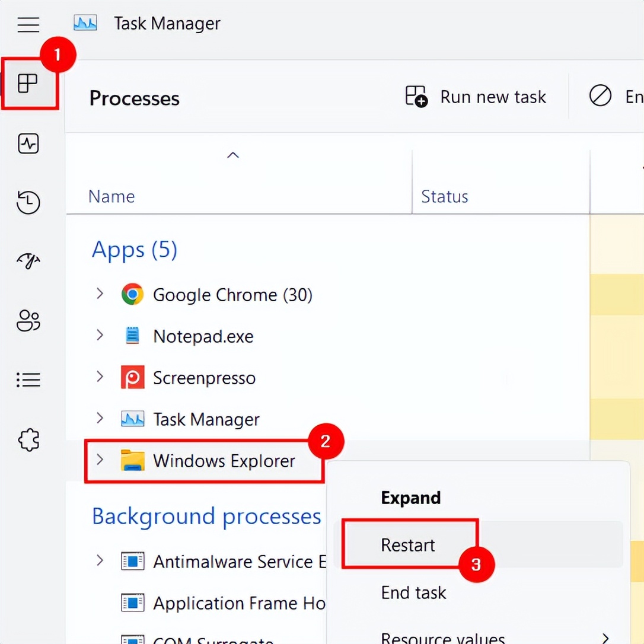Open the Processes page icon in sidebar
644x644 pixels.
tap(28, 84)
